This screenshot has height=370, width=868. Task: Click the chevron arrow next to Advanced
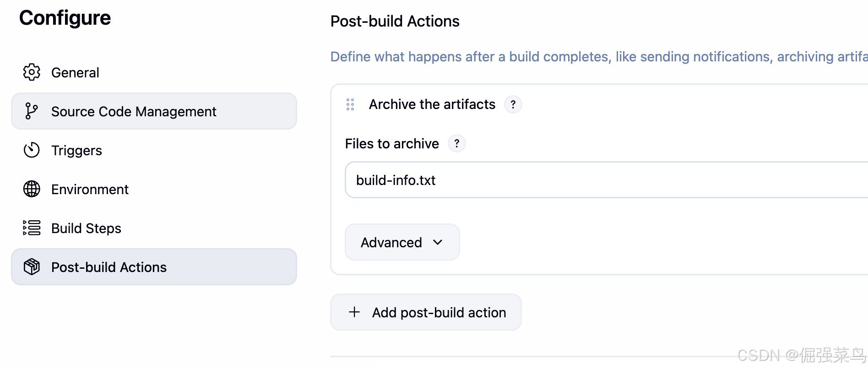(438, 242)
